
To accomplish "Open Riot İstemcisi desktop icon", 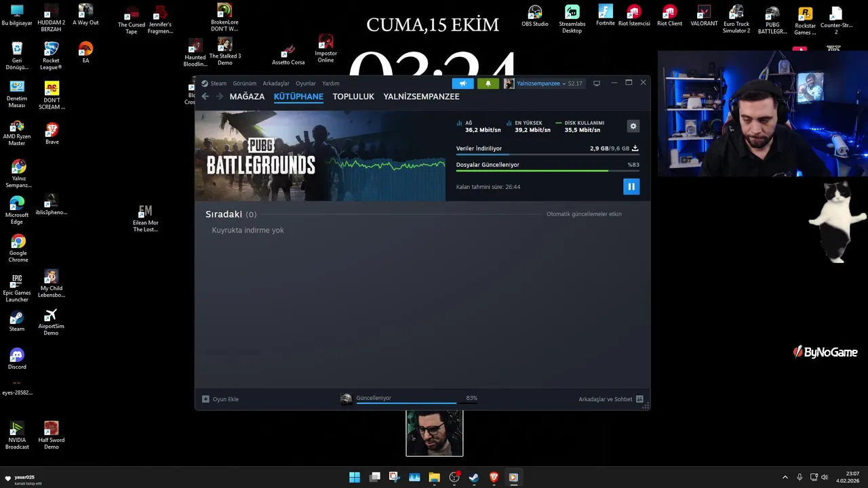I will 634,16.
